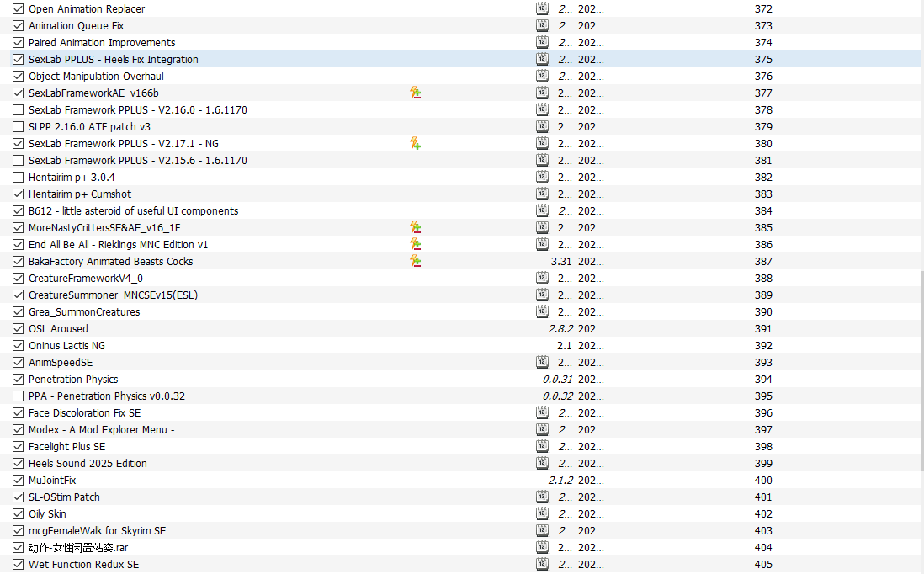Click version 0.0.31 on Penetration Physics row
Screen dimensions: 924x574
(x=557, y=379)
